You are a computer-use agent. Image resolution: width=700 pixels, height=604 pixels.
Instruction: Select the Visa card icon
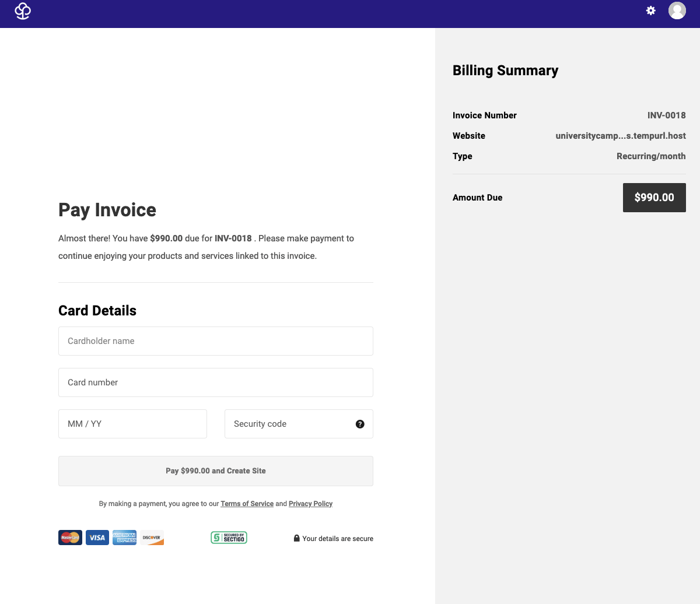[97, 537]
